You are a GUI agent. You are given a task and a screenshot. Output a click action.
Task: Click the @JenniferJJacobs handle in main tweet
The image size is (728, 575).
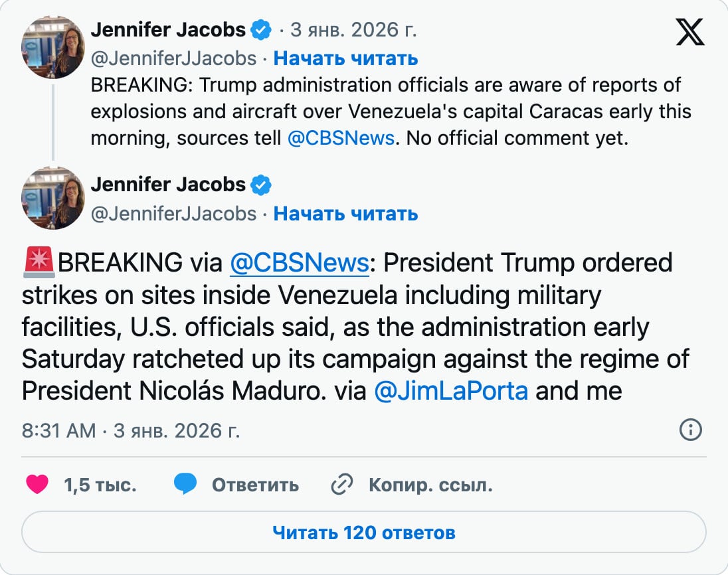(x=173, y=213)
